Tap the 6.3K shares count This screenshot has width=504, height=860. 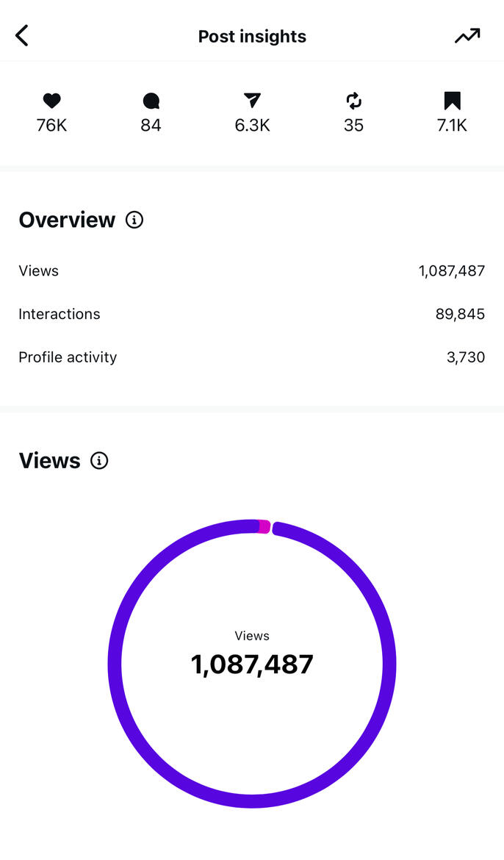(252, 126)
